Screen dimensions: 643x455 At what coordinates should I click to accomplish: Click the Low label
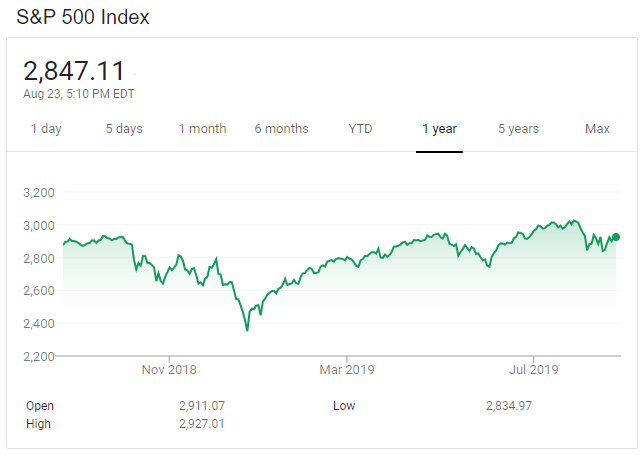point(344,406)
